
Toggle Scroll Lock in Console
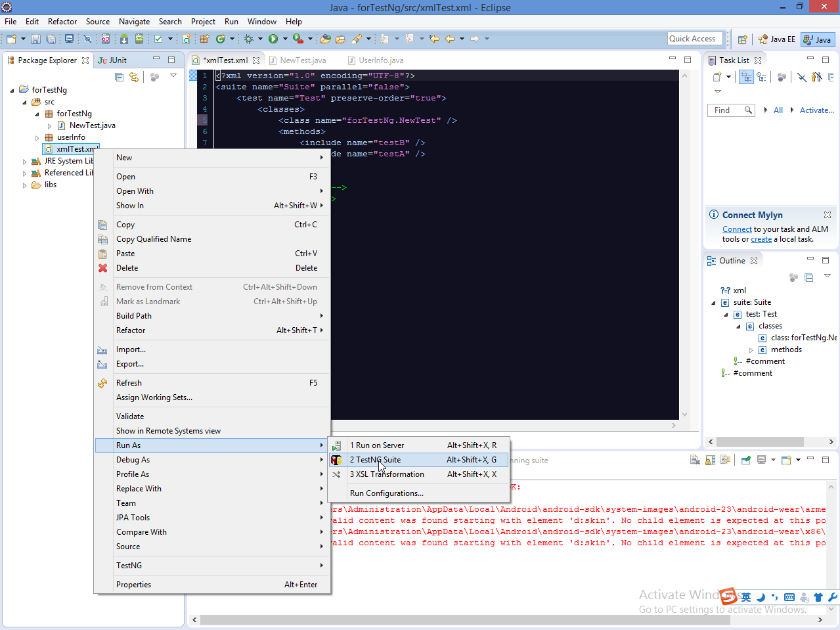pyautogui.click(x=710, y=460)
